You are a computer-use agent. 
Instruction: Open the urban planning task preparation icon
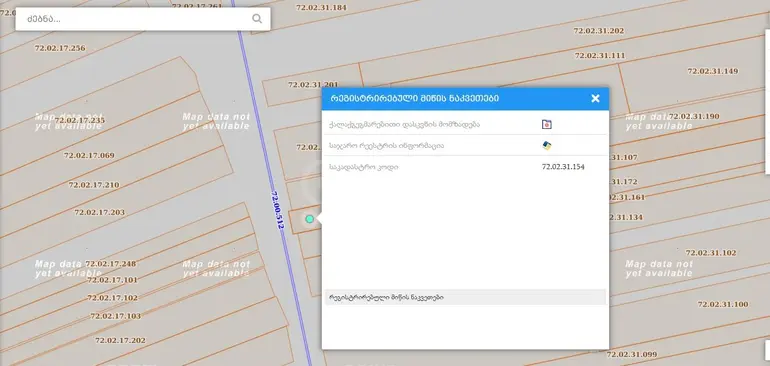[547, 124]
